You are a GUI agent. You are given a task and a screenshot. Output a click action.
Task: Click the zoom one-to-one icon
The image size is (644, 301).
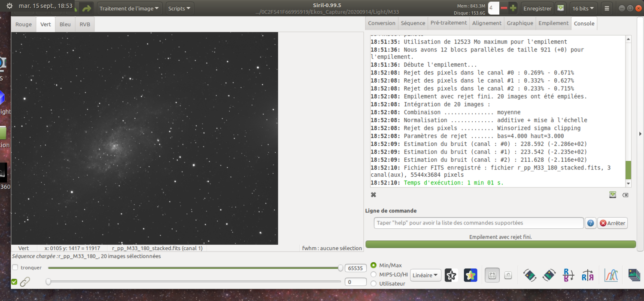(508, 275)
